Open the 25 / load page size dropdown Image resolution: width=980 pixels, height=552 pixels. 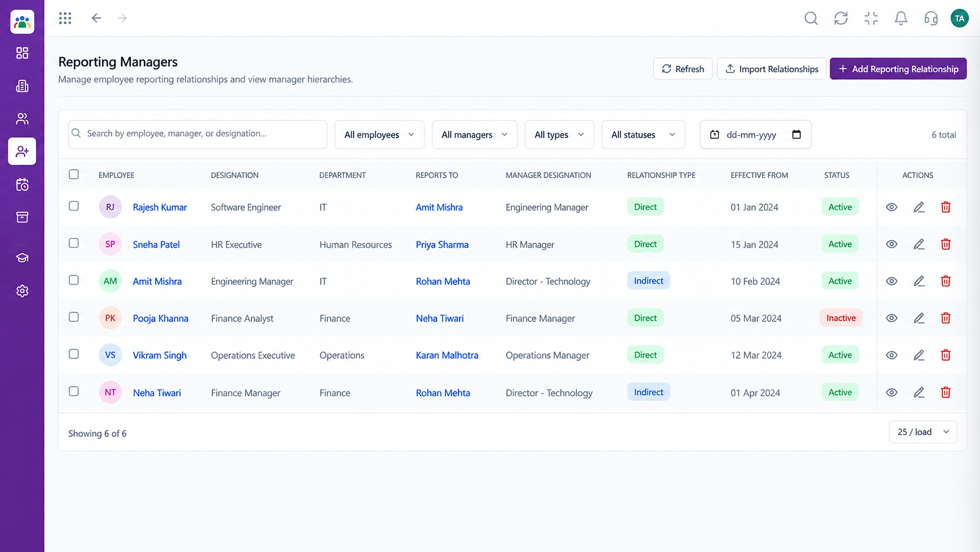[923, 432]
